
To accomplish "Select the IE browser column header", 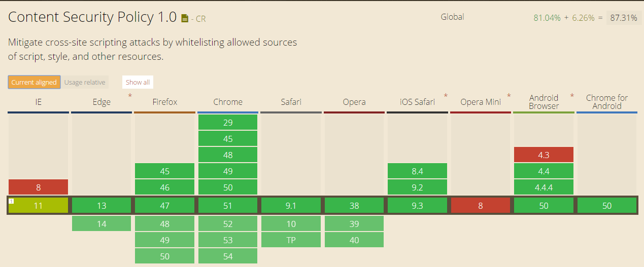I will [38, 102].
